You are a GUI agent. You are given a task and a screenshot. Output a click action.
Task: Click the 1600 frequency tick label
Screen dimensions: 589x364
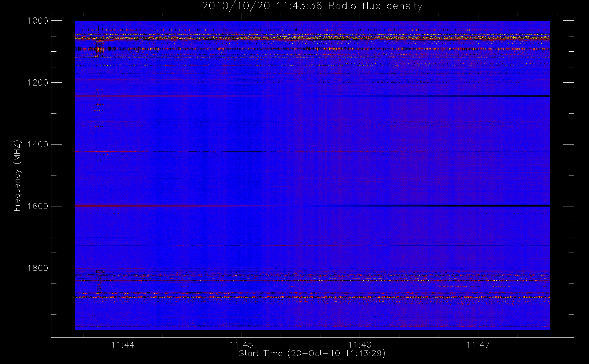pyautogui.click(x=38, y=206)
